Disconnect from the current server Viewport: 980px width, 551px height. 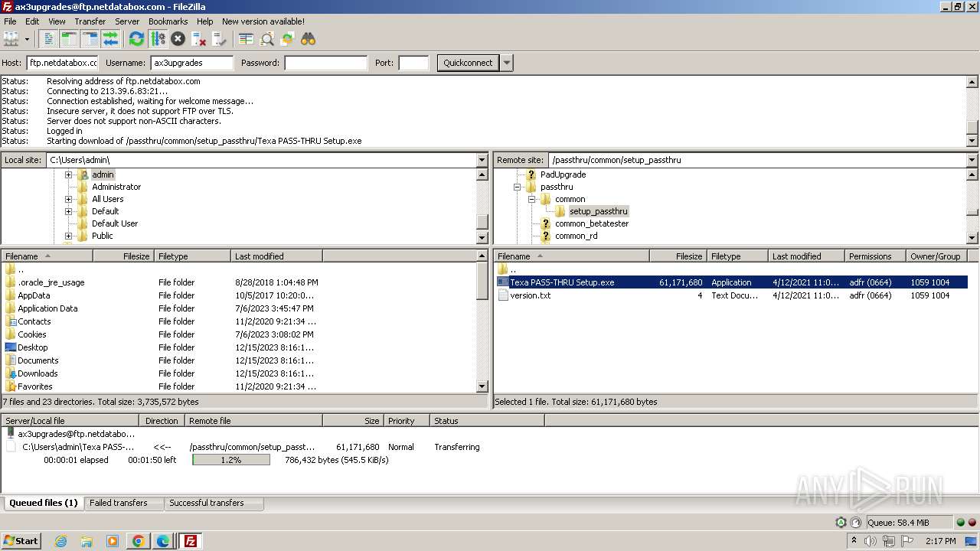coord(199,39)
